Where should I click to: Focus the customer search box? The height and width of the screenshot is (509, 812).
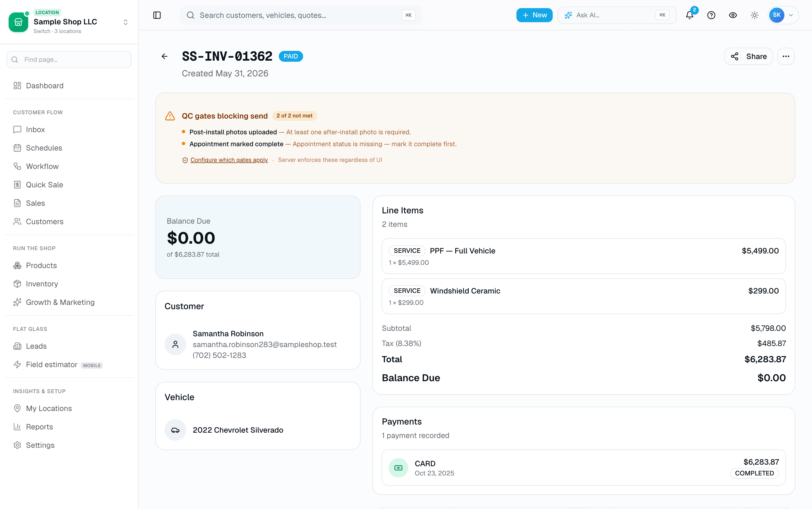pyautogui.click(x=301, y=15)
